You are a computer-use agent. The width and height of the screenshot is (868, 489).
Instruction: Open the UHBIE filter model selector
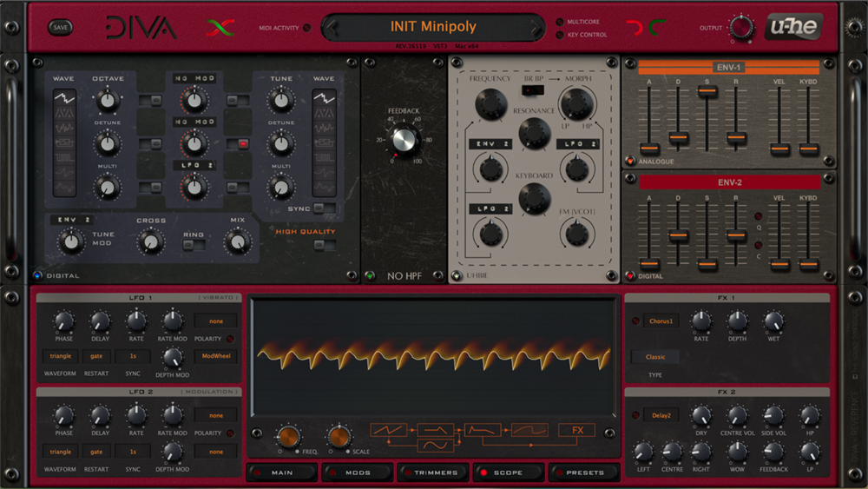[x=476, y=275]
